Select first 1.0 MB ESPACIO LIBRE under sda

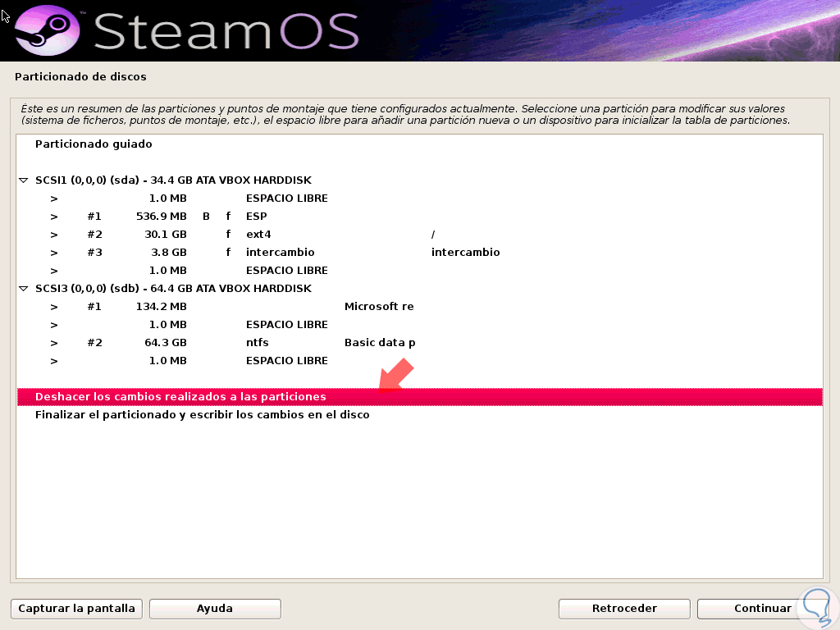(419, 199)
